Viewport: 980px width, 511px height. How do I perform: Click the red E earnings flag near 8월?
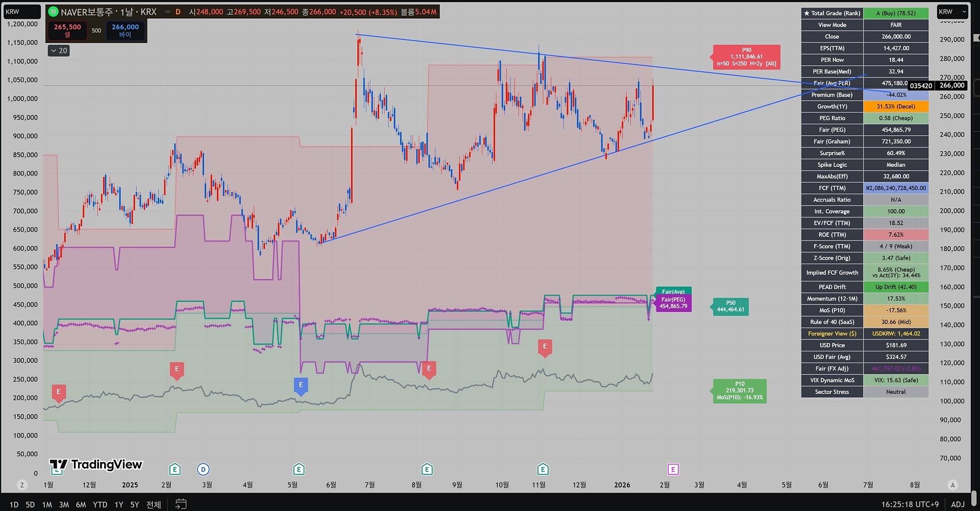click(x=429, y=370)
